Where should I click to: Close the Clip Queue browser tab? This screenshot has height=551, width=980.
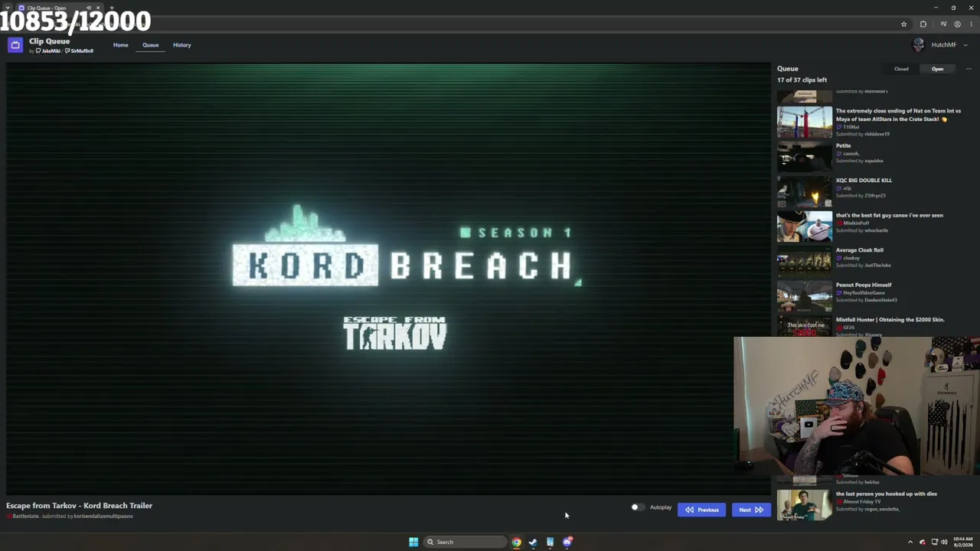click(x=98, y=8)
